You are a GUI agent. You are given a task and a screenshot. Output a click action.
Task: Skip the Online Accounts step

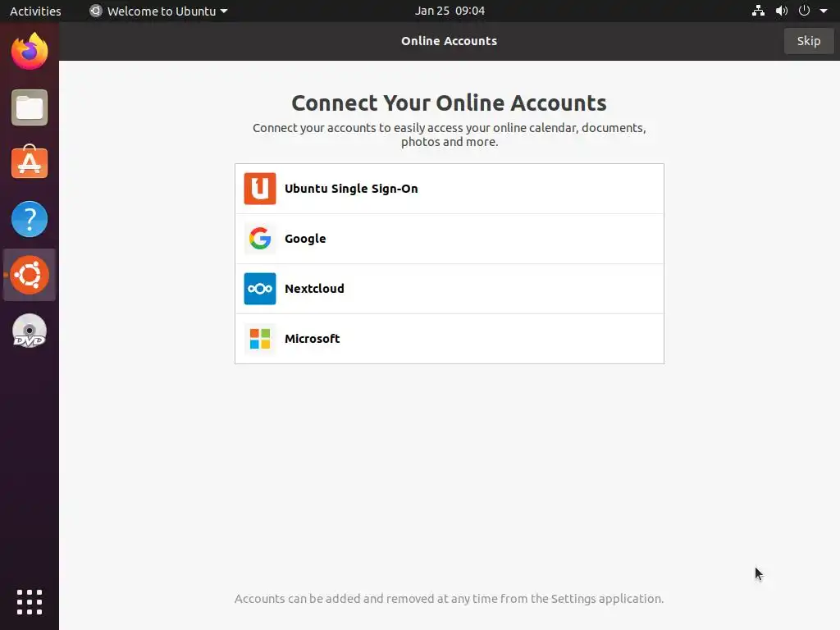[x=808, y=41]
